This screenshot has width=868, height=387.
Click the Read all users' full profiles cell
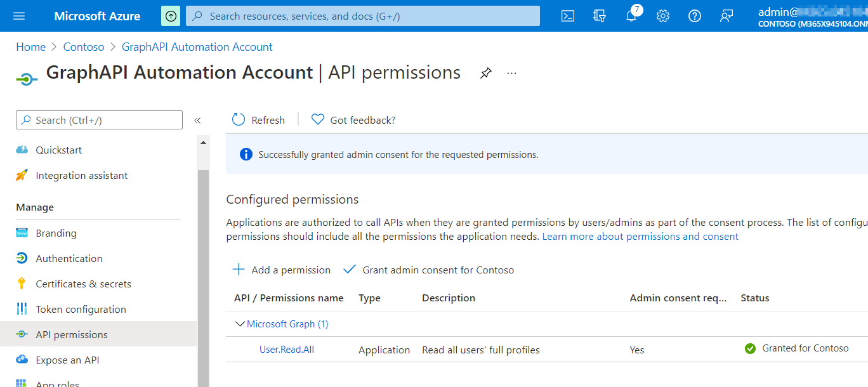pyautogui.click(x=481, y=350)
